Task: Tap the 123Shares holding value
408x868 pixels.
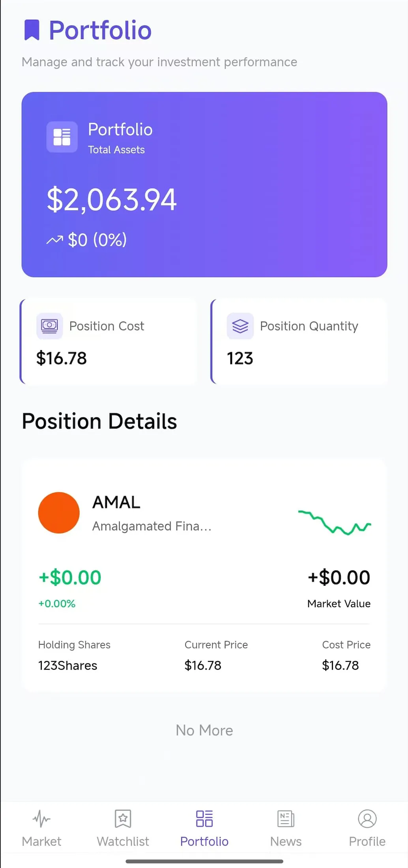Action: pyautogui.click(x=67, y=665)
